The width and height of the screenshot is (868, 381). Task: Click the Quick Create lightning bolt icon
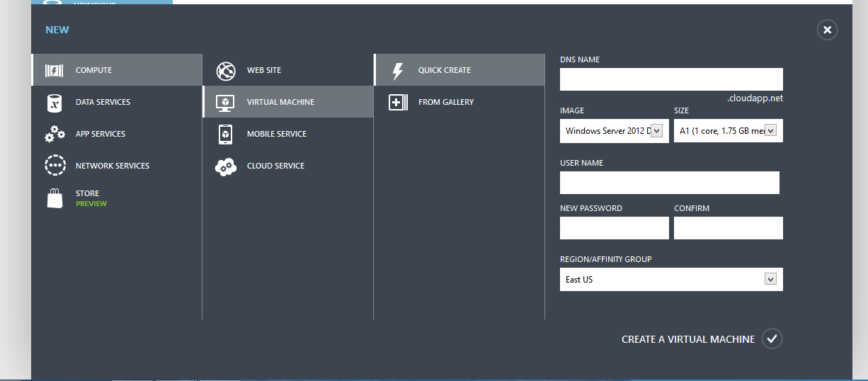[397, 70]
